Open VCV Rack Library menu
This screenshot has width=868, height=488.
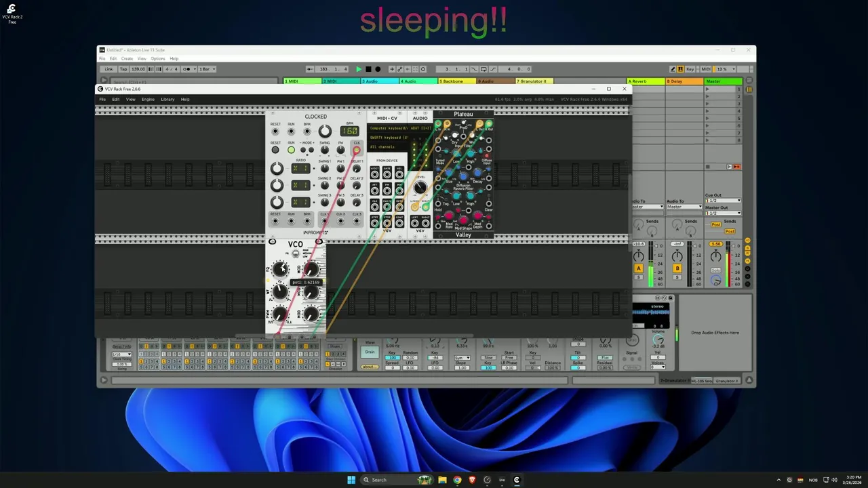click(167, 99)
